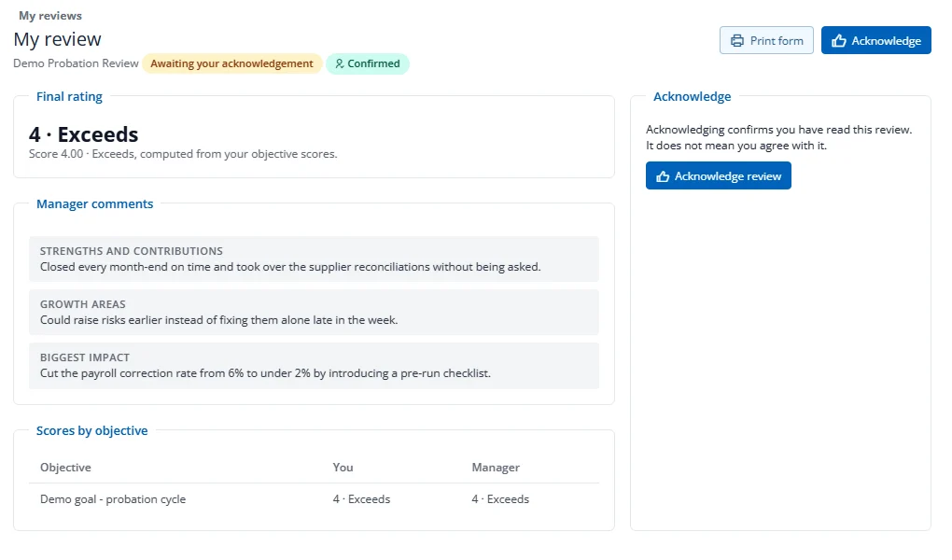Click the thumbs-up icon on Acknowledge review
The width and height of the screenshot is (952, 560).
click(663, 176)
